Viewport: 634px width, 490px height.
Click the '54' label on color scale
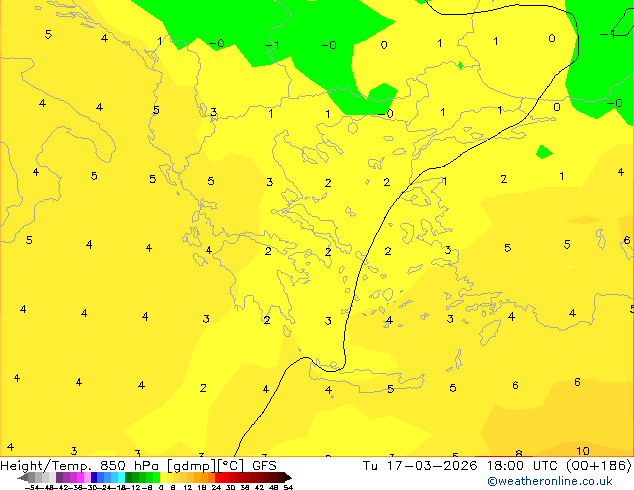[288, 487]
